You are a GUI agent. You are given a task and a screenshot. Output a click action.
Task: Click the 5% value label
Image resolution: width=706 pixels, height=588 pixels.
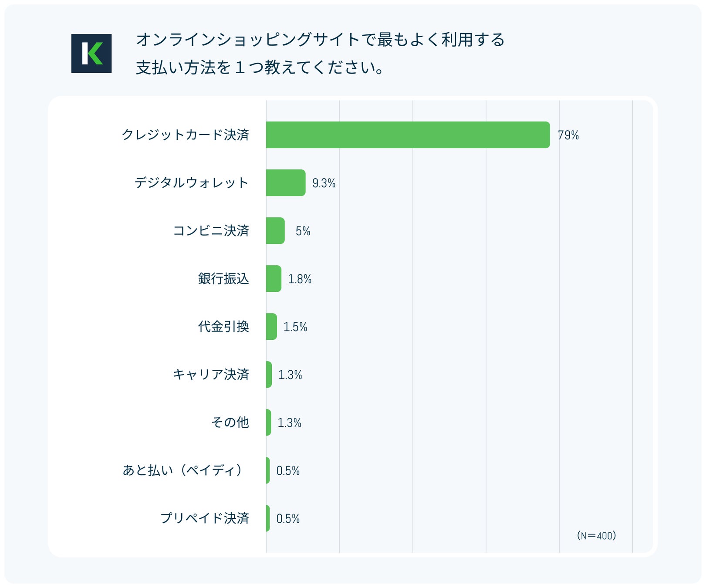tap(303, 231)
